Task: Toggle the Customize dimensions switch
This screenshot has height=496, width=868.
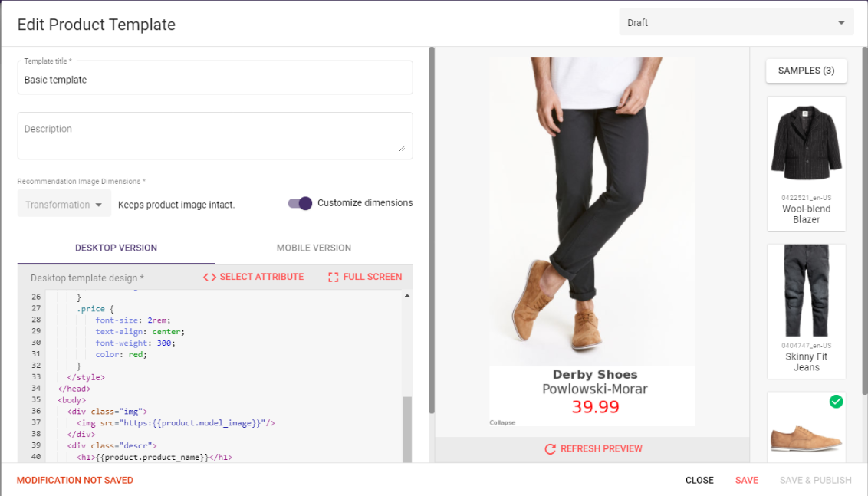Action: pos(300,203)
